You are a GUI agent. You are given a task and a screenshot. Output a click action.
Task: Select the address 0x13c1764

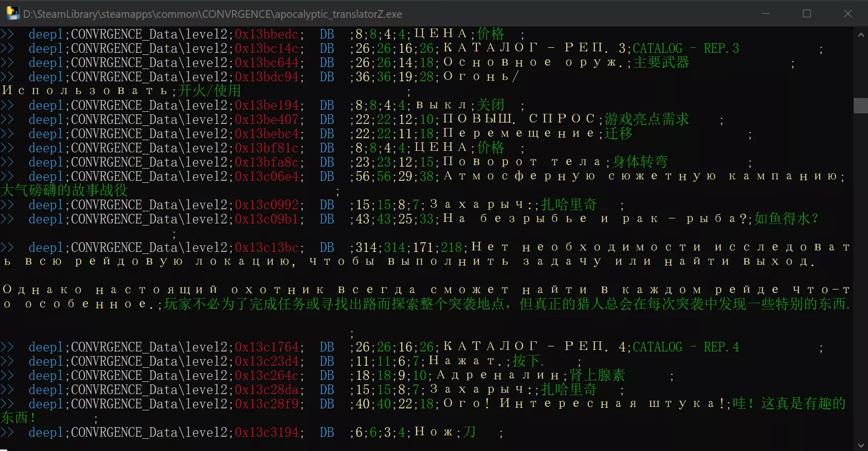(267, 347)
